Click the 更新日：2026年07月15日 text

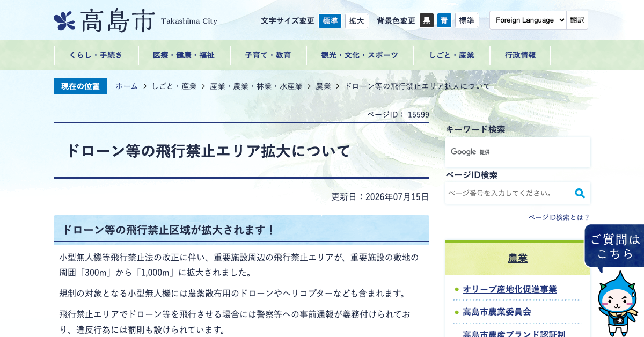click(x=380, y=196)
